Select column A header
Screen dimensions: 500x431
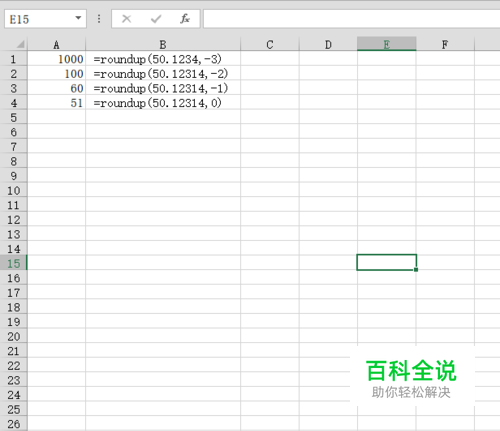point(56,44)
